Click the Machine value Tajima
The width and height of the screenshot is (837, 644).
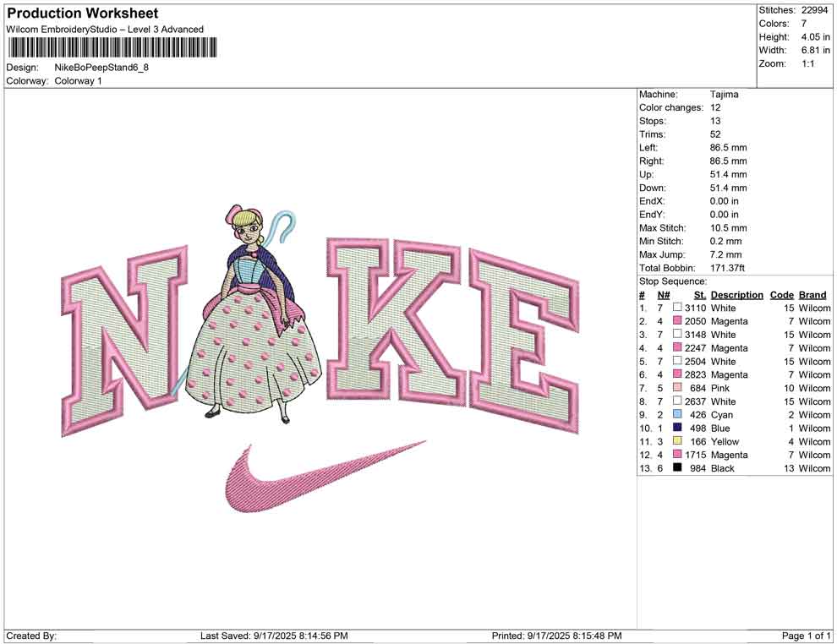(725, 94)
